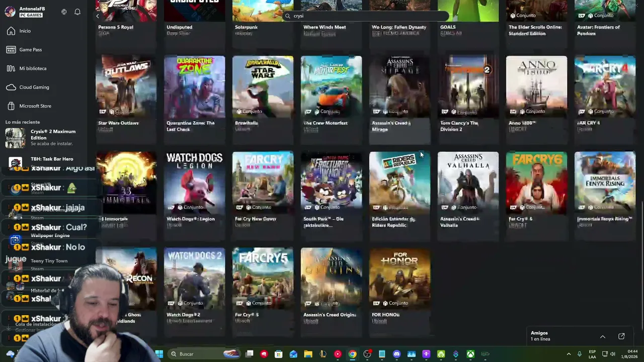The width and height of the screenshot is (644, 362).
Task: Open the Far Cry 5 cover
Action: point(263,279)
